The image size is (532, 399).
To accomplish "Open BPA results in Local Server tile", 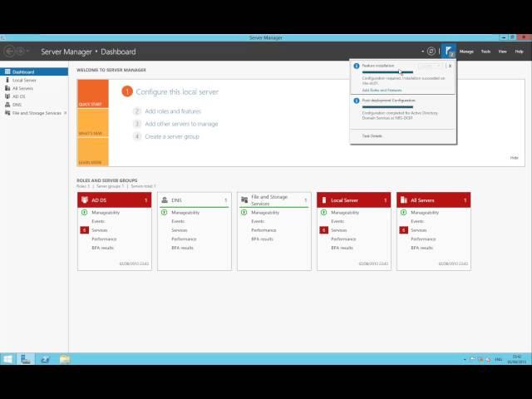I will [342, 248].
